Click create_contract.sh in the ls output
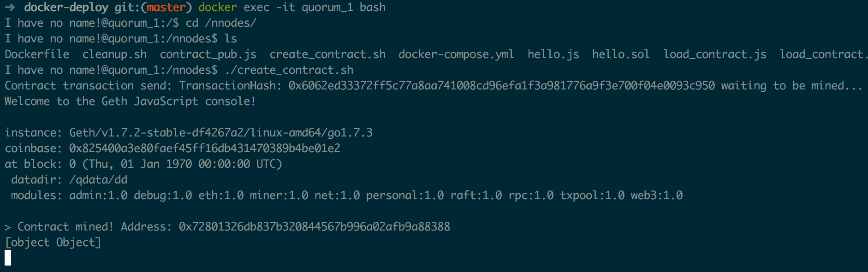Viewport: 868px width, 272px height. coord(327,54)
